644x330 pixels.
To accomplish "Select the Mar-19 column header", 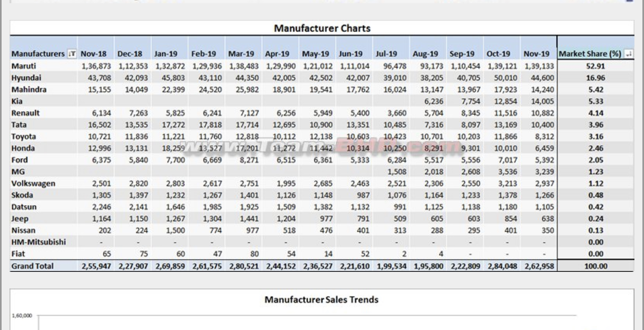I will [241, 54].
